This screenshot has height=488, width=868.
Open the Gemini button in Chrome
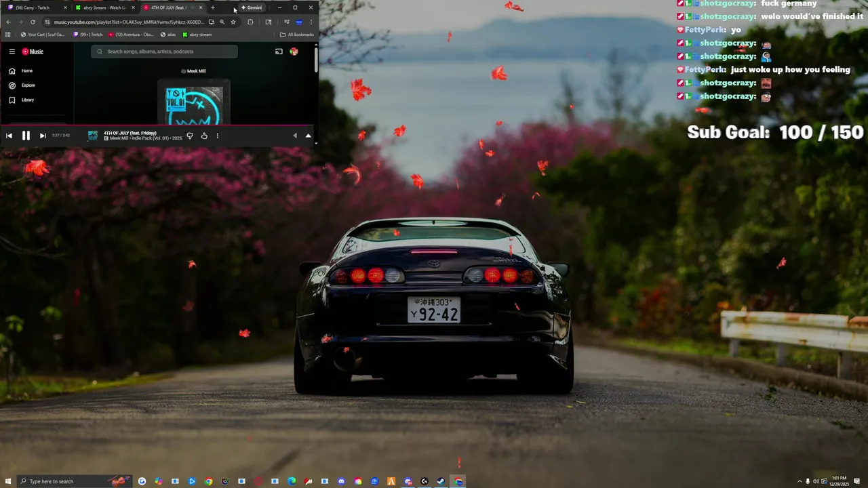[x=253, y=7]
